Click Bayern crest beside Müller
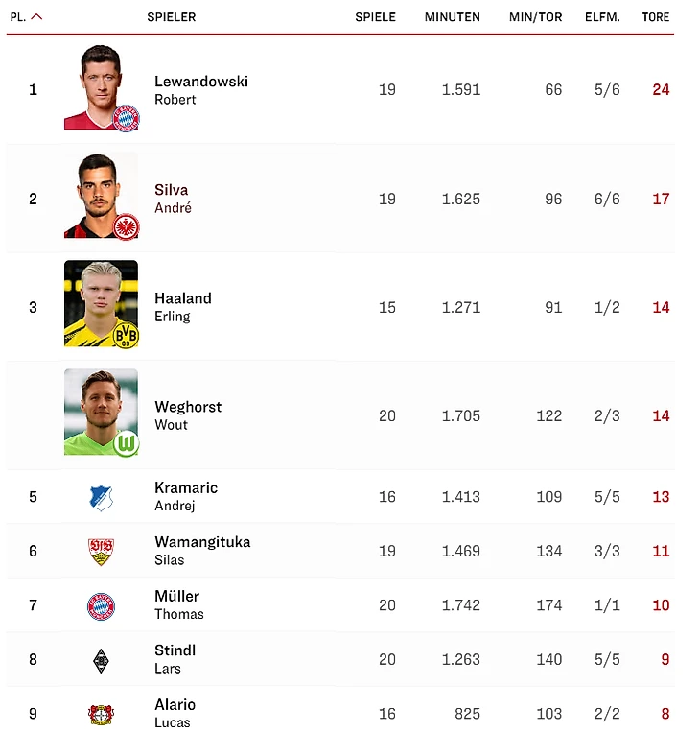700x733 pixels. coord(101,605)
